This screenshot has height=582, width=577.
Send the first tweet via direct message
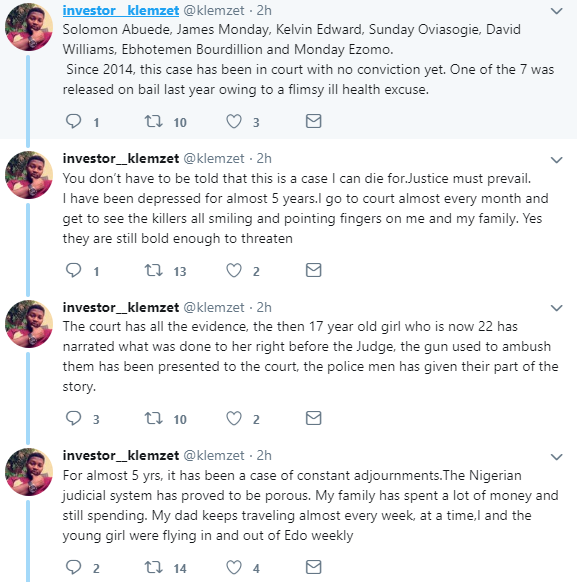click(x=314, y=121)
